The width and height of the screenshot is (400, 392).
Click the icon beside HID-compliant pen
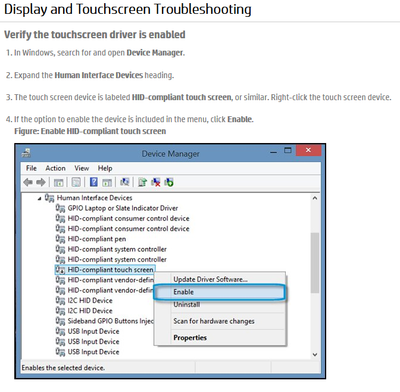[x=60, y=239]
